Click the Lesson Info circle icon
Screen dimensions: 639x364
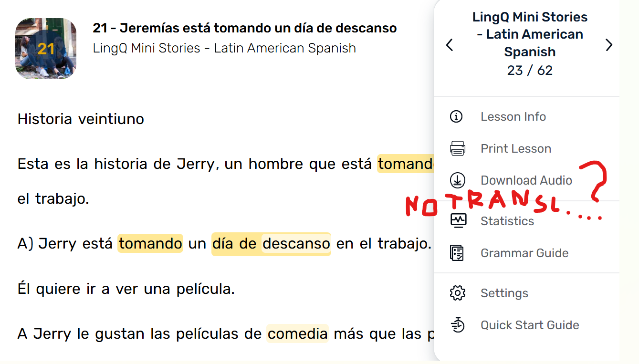click(457, 116)
